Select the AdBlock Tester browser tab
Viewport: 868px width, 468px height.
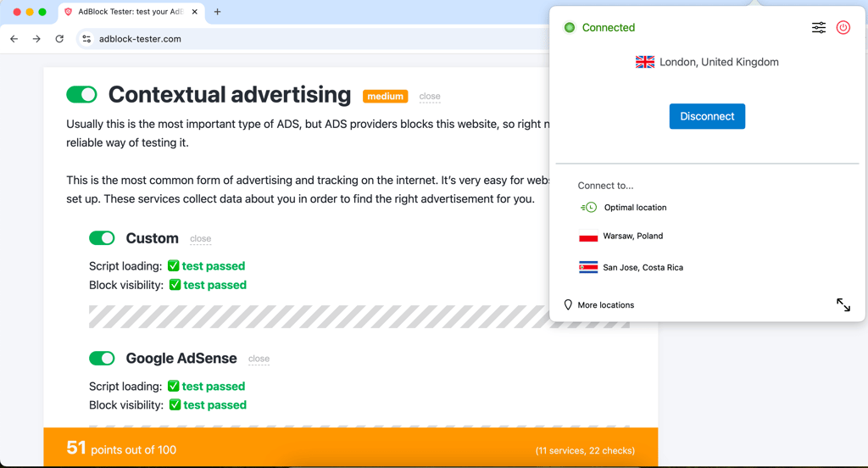pyautogui.click(x=131, y=12)
